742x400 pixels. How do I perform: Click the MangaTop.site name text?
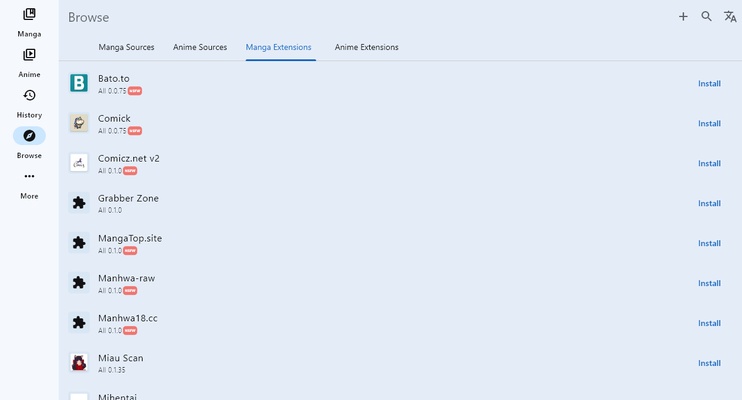click(130, 239)
